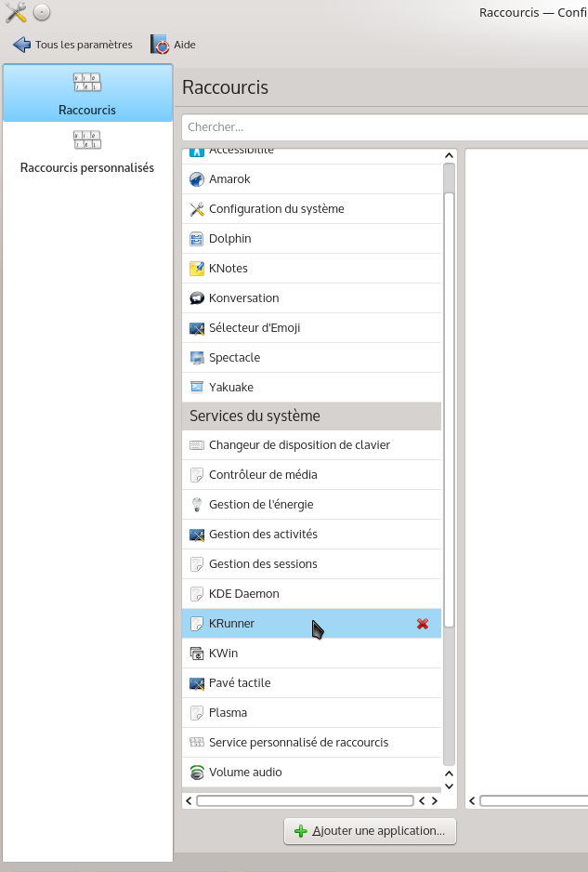Click the blue back arrow icon

(x=21, y=45)
